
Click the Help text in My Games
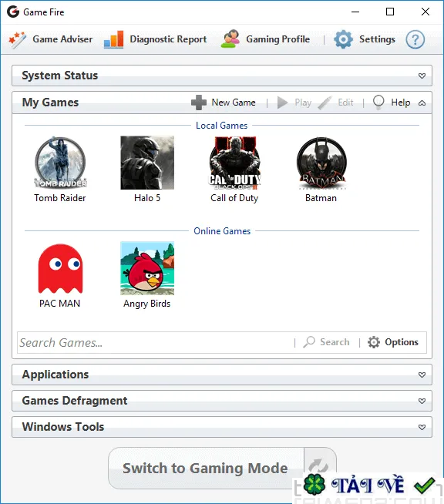point(401,102)
